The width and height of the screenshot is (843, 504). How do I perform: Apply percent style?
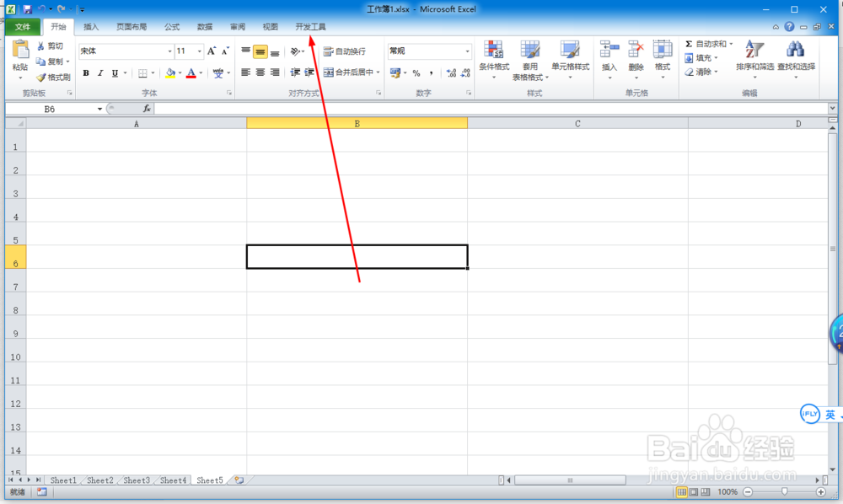pyautogui.click(x=416, y=73)
